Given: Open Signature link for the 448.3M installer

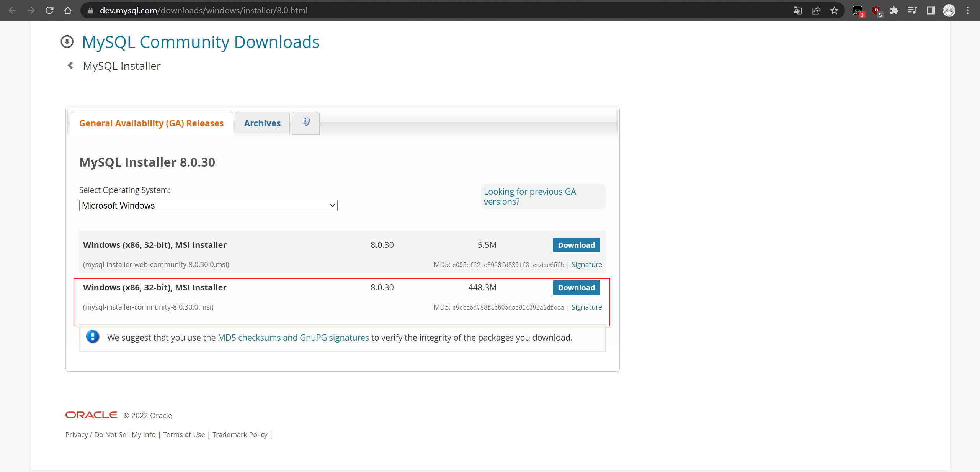Looking at the screenshot, I should (586, 307).
